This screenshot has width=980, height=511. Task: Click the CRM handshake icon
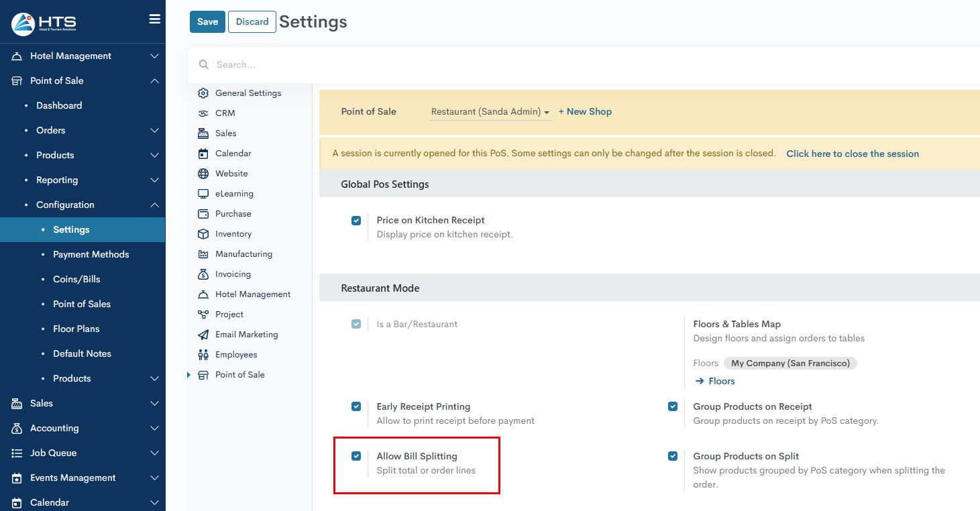(203, 113)
